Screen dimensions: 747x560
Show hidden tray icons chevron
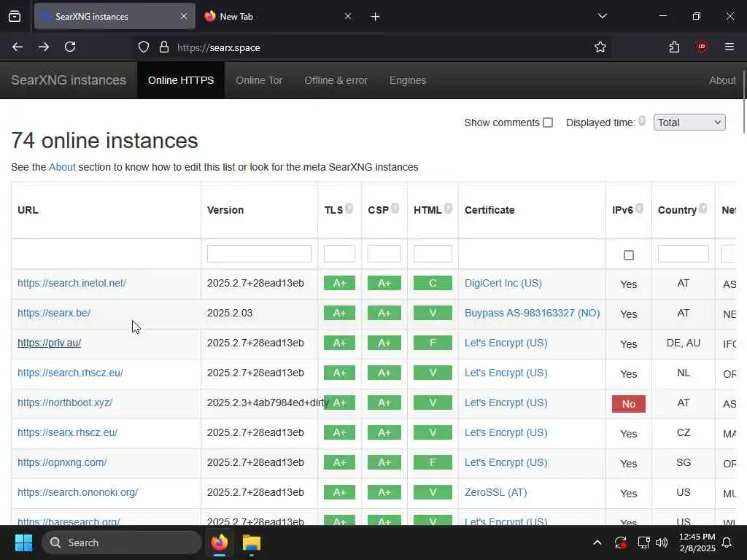click(597, 542)
